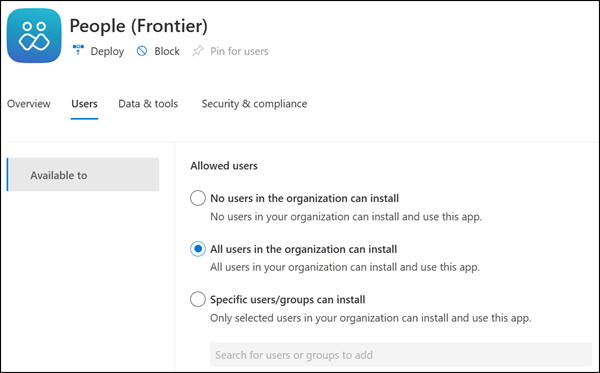Click the pin icon beside Pin for users
Screen dimensions: 600x373
[x=198, y=51]
